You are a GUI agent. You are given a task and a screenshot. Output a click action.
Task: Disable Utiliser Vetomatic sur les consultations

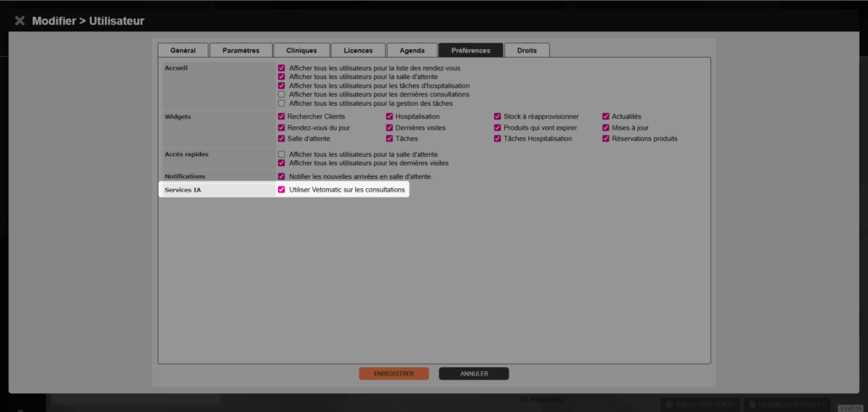281,190
